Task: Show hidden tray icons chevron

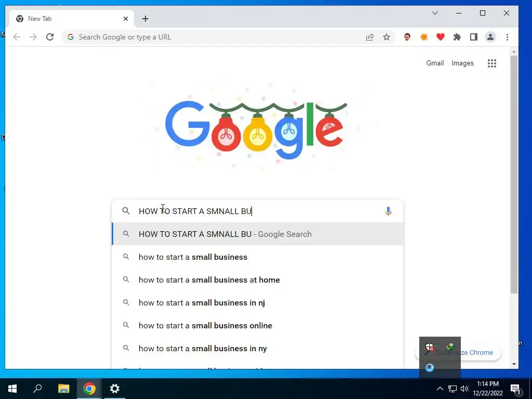Action: (x=440, y=389)
